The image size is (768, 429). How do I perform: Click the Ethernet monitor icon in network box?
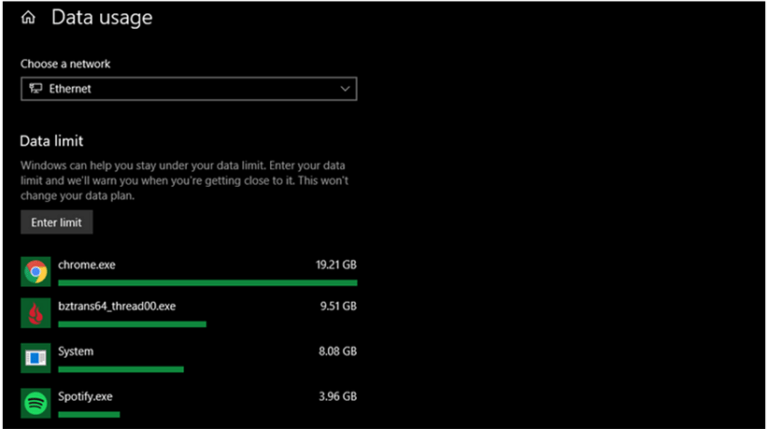tap(36, 89)
